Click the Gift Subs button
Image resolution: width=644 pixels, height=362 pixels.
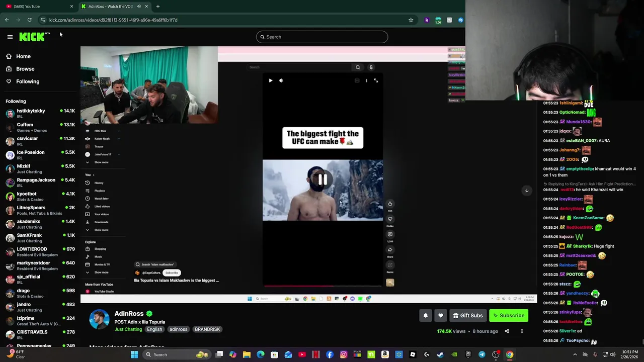click(x=468, y=316)
